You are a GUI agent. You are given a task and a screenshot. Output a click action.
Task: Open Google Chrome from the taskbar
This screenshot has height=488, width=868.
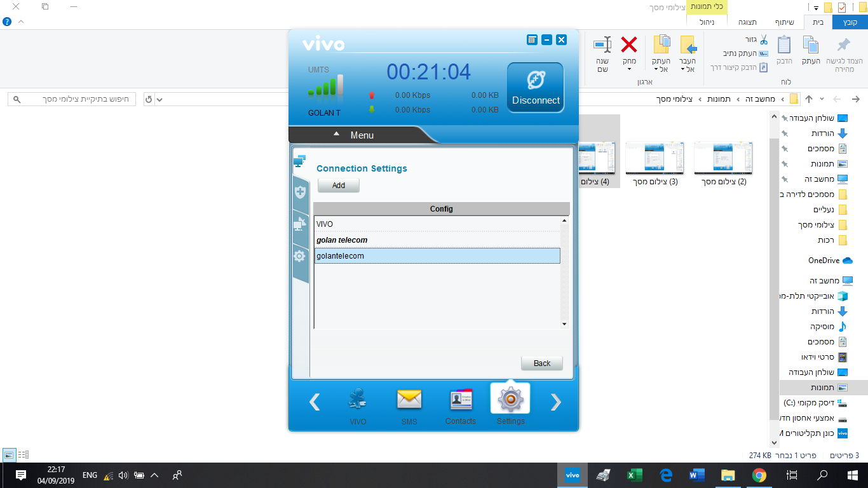tap(759, 475)
